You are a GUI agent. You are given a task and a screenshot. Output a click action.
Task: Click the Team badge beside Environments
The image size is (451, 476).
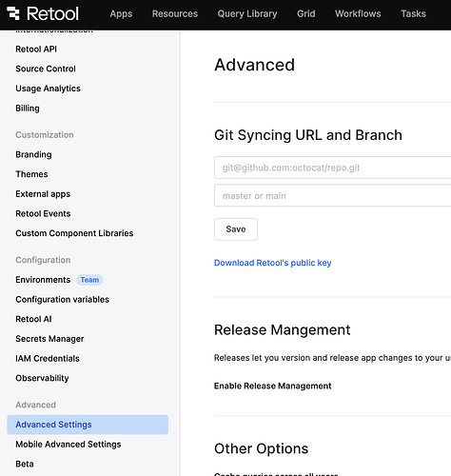point(89,280)
